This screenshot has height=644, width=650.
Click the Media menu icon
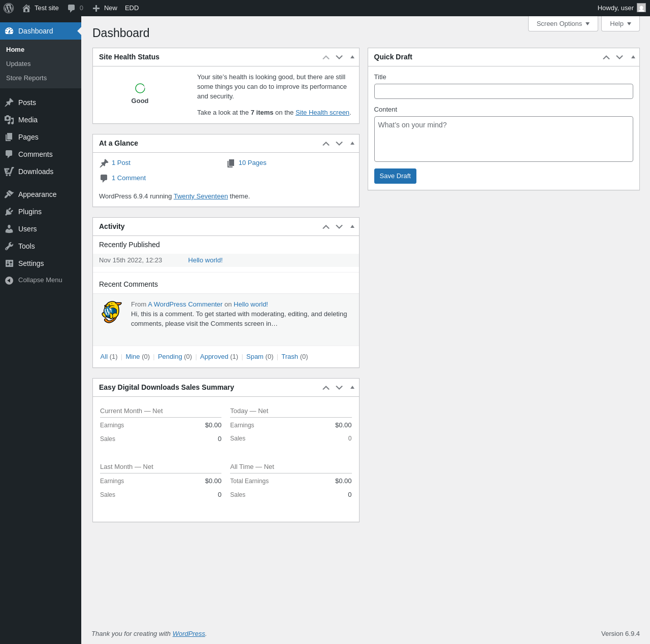[x=9, y=120]
